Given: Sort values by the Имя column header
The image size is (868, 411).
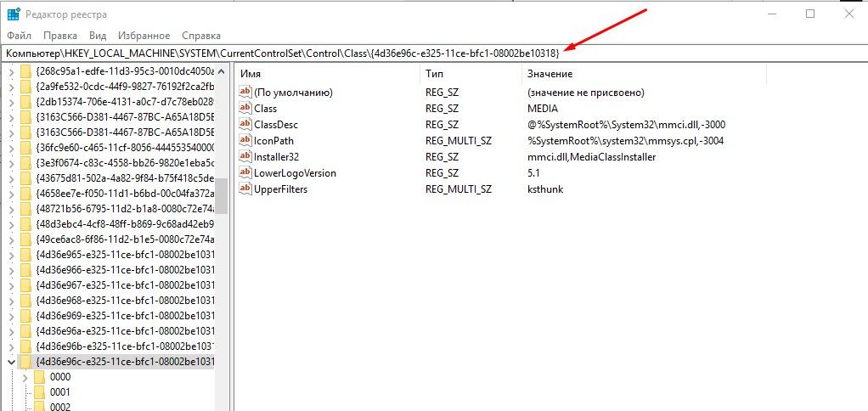Looking at the screenshot, I should [x=327, y=74].
